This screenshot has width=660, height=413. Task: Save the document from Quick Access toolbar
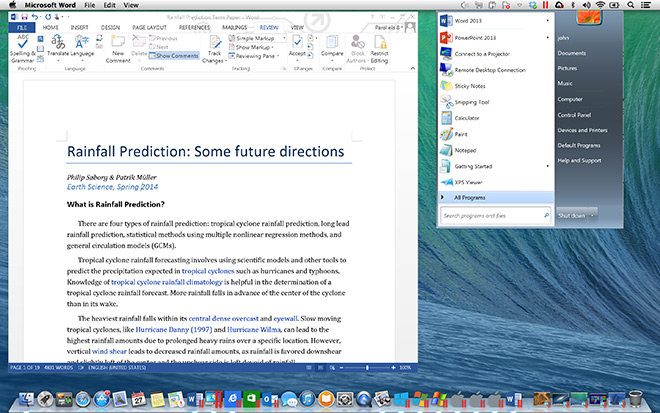pos(24,17)
